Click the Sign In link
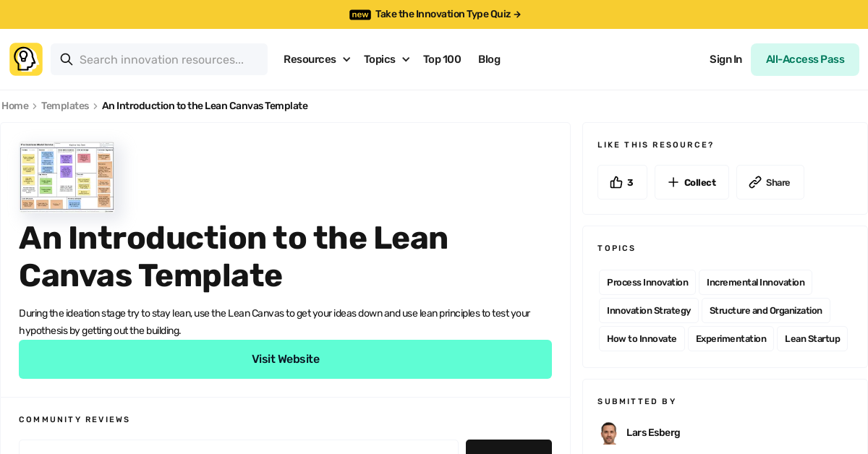 (x=726, y=59)
